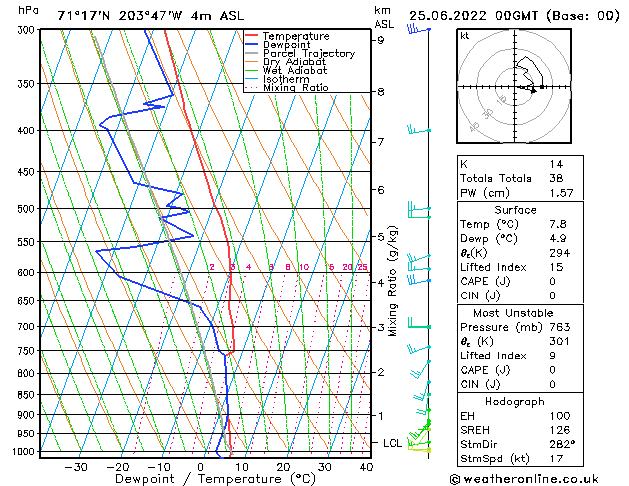Image resolution: width=629 pixels, height=486 pixels.
Task: Select the 'Parcel Trajectory' legend label
Action: (x=309, y=53)
